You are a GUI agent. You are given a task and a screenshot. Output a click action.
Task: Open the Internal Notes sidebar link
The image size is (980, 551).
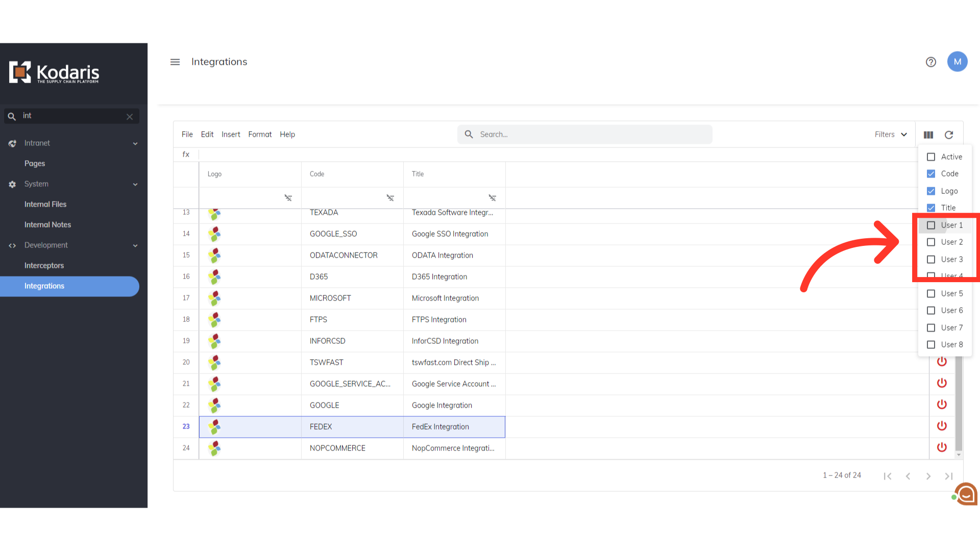(x=47, y=224)
